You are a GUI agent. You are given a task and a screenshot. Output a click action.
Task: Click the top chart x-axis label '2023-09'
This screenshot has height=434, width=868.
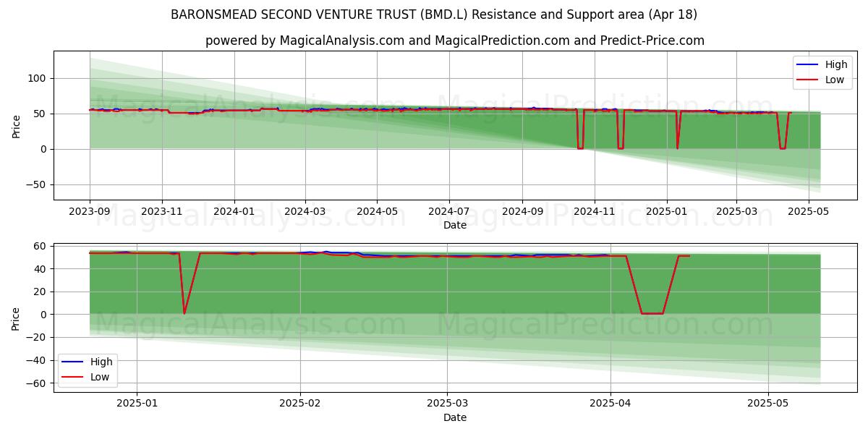coord(90,212)
